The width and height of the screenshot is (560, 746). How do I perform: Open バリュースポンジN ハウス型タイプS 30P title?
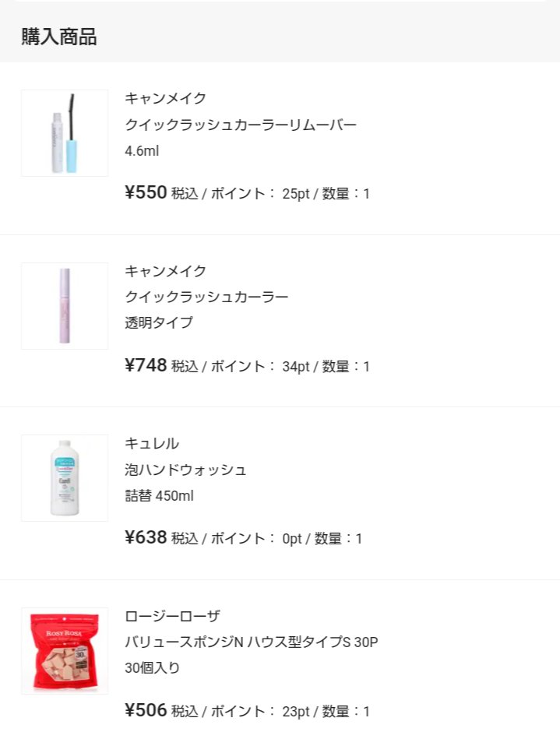click(x=251, y=642)
